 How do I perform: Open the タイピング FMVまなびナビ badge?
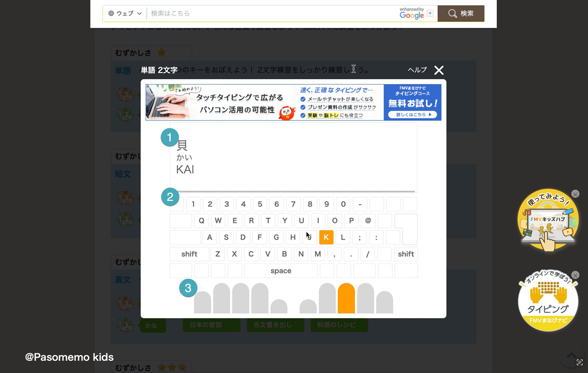click(x=548, y=301)
